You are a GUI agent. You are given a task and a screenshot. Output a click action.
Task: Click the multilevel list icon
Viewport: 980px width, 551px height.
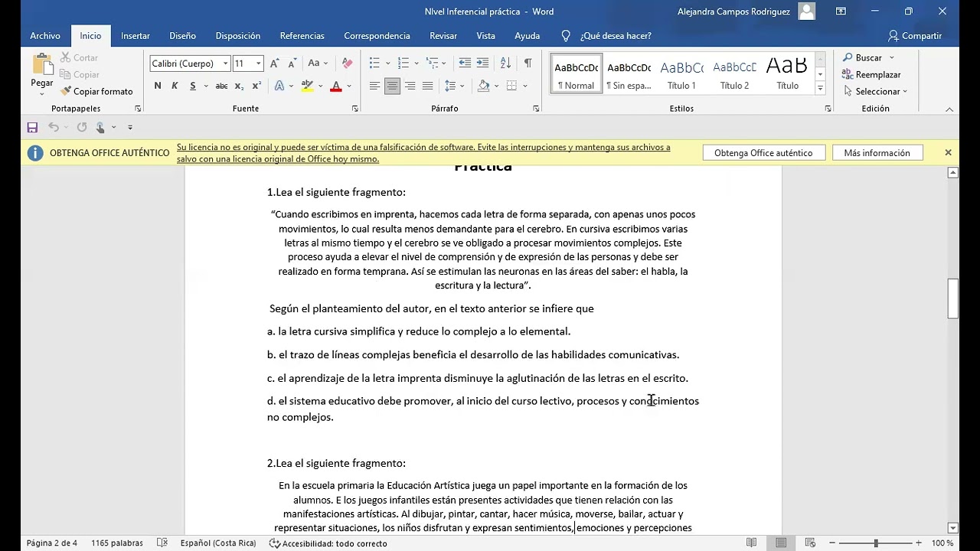point(433,64)
